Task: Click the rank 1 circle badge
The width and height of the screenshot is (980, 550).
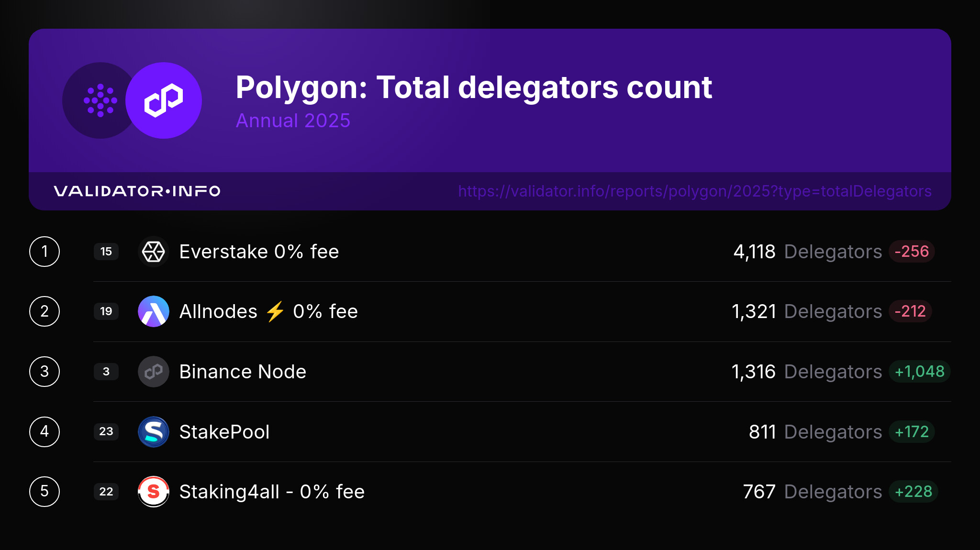Action: tap(45, 252)
